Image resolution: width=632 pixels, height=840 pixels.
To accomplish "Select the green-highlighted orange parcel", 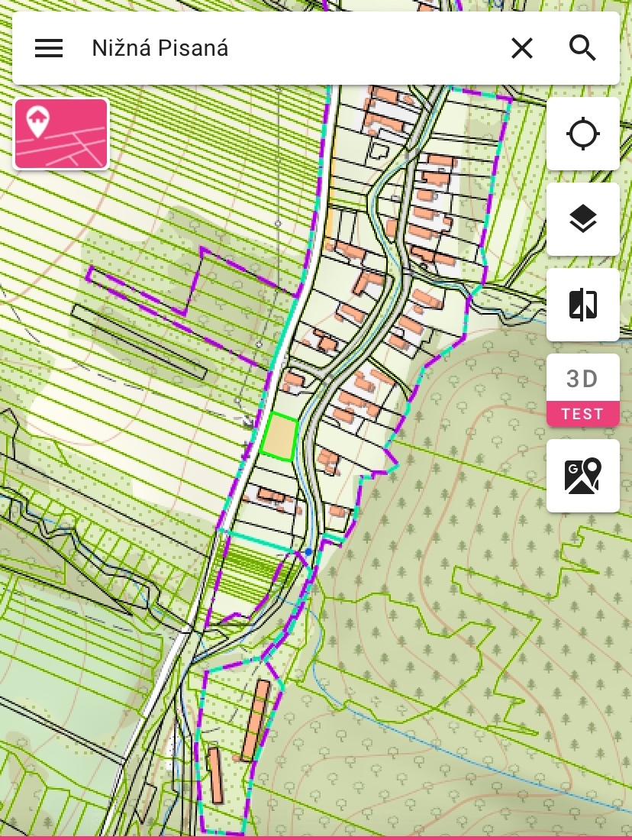I will pos(279,437).
